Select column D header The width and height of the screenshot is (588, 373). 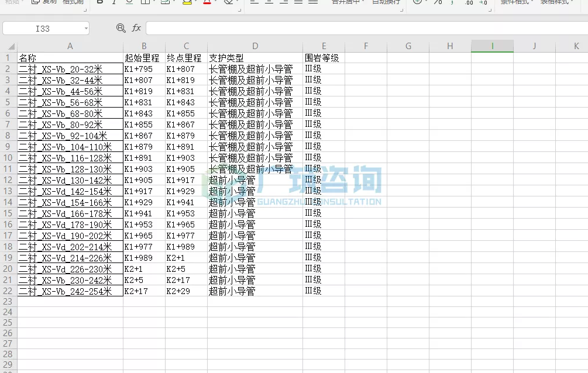click(255, 46)
